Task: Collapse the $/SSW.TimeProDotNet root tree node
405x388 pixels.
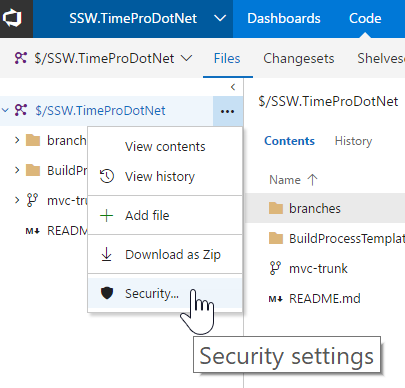Action: pyautogui.click(x=5, y=110)
